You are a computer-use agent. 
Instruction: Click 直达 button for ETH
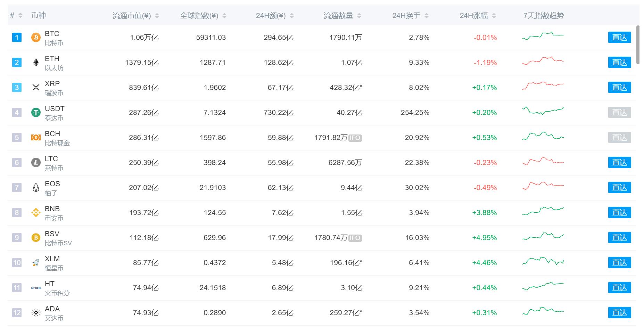pyautogui.click(x=619, y=62)
